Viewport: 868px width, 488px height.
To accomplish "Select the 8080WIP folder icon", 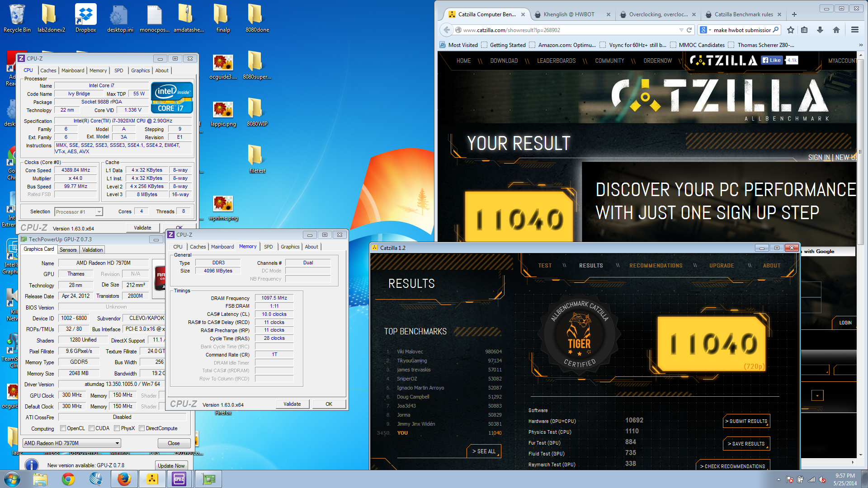I will [x=257, y=113].
